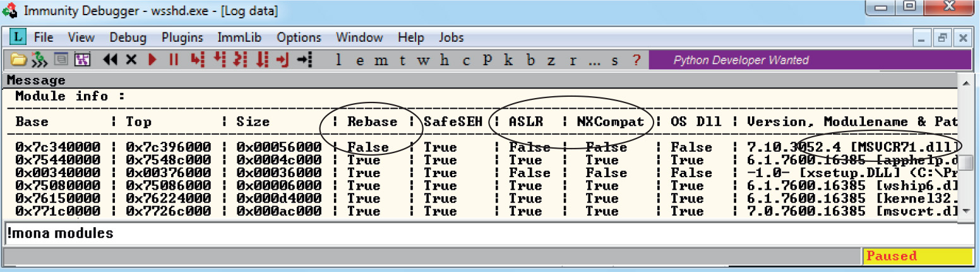Click the MSVCR71.dll module name
Viewport: 980px width, 272px height.
point(905,147)
